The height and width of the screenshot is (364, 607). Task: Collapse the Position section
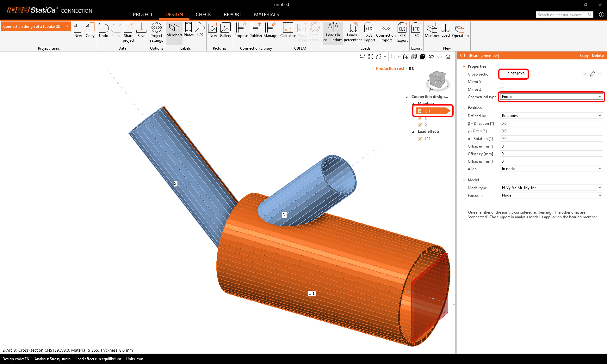tap(464, 108)
